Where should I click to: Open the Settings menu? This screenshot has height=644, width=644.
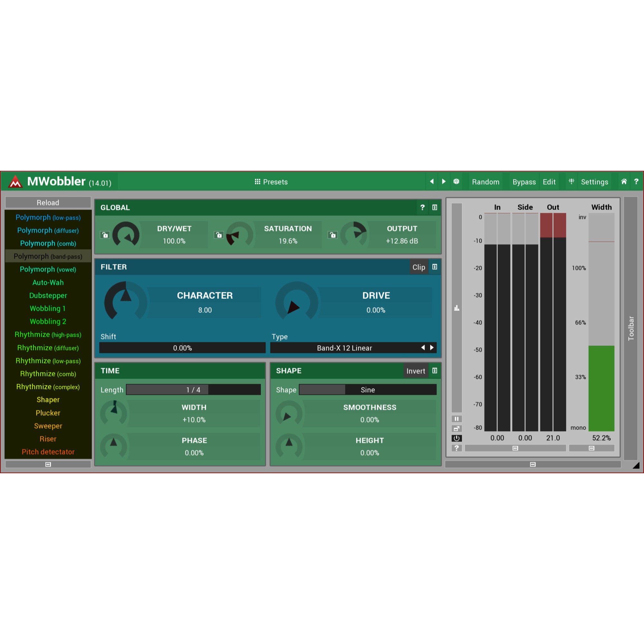(x=594, y=182)
